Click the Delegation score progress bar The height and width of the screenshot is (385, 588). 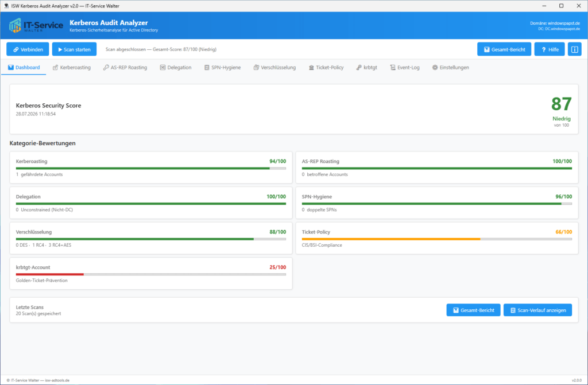click(151, 204)
